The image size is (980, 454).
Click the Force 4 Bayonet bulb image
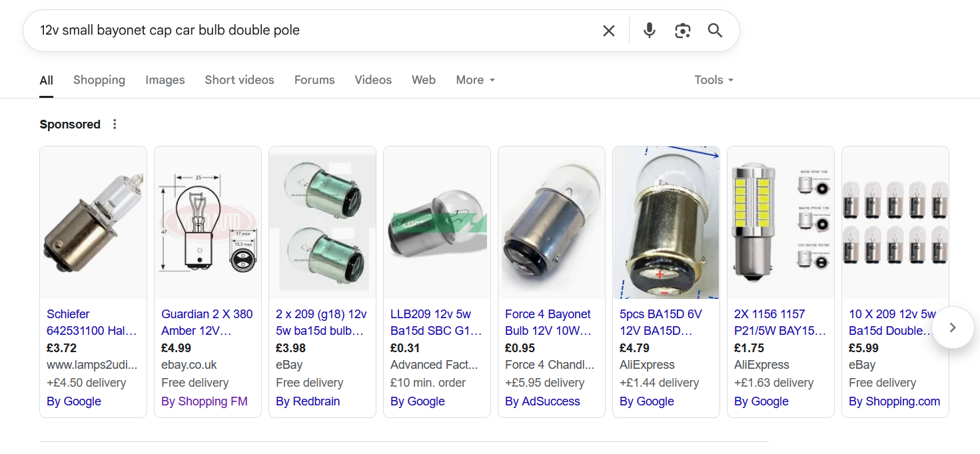pyautogui.click(x=552, y=223)
